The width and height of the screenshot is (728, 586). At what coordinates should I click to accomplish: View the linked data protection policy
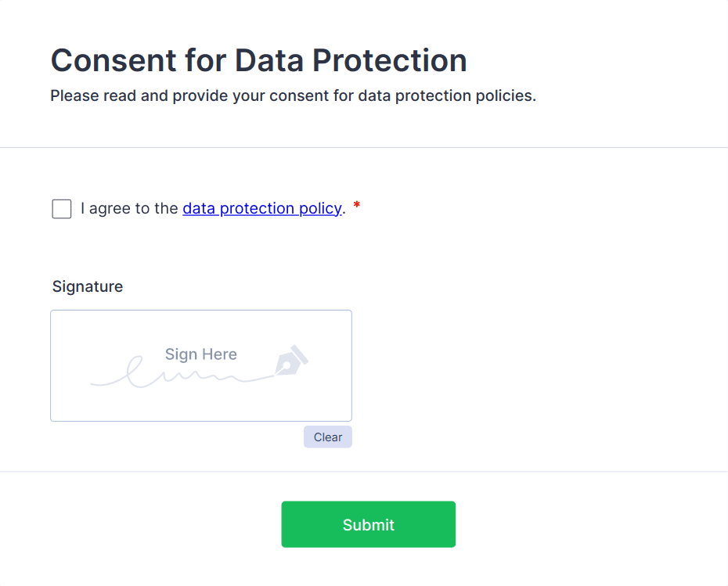pyautogui.click(x=261, y=209)
